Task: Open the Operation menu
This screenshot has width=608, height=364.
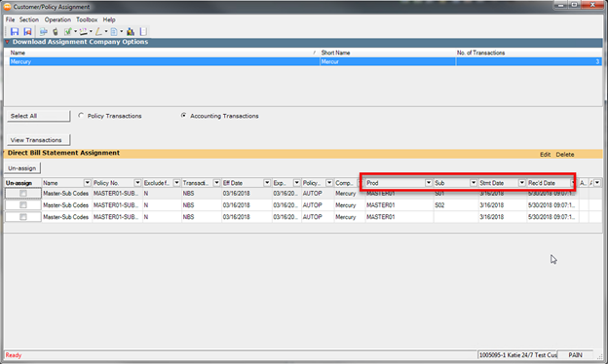Action: coord(57,19)
